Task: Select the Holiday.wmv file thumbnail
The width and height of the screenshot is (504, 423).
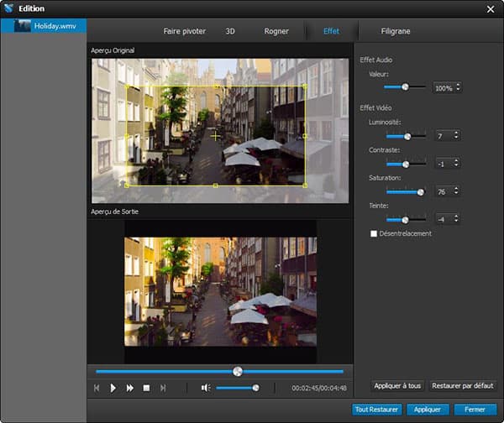Action: coord(21,25)
